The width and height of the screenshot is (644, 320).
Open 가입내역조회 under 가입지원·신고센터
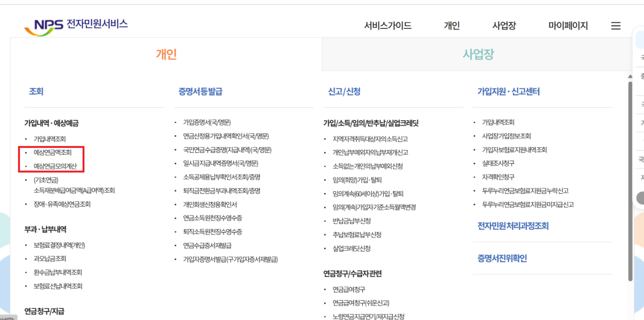click(x=498, y=122)
